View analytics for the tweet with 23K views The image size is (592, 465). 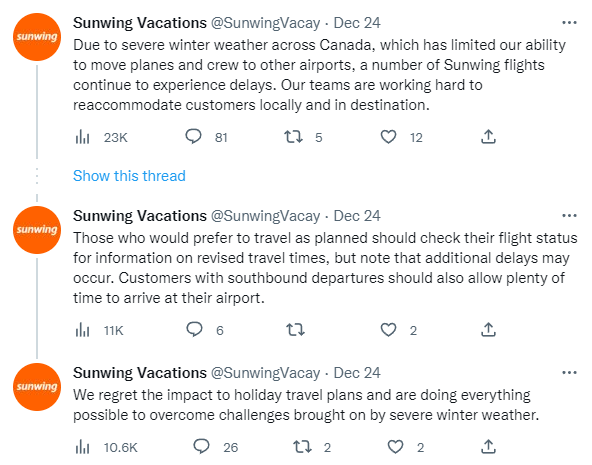82,137
